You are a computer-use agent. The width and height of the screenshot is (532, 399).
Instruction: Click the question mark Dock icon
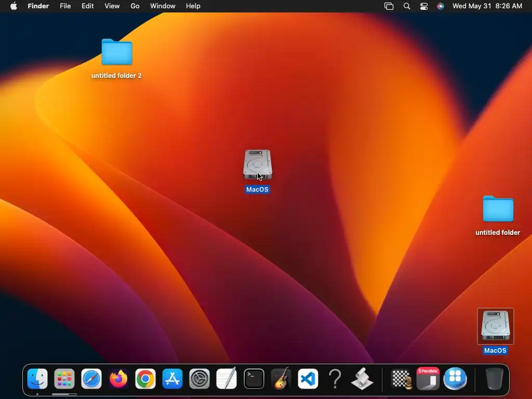point(335,378)
